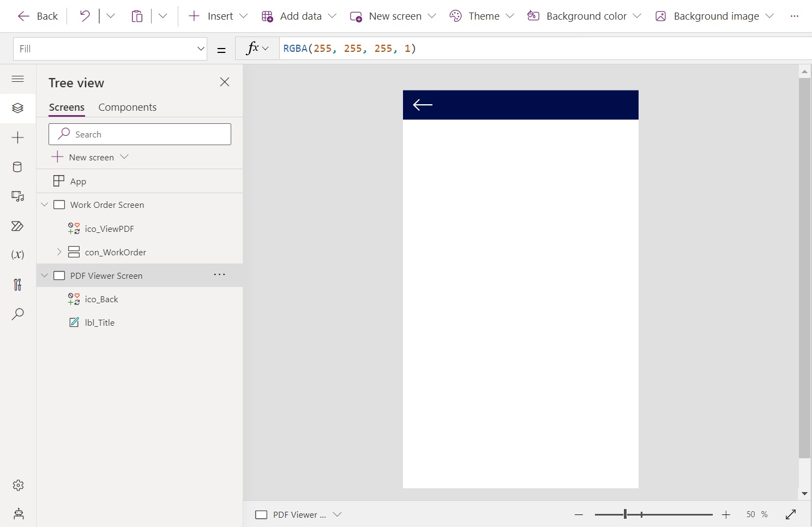Open the Tree view panel icon
The height and width of the screenshot is (527, 812).
[x=17, y=108]
